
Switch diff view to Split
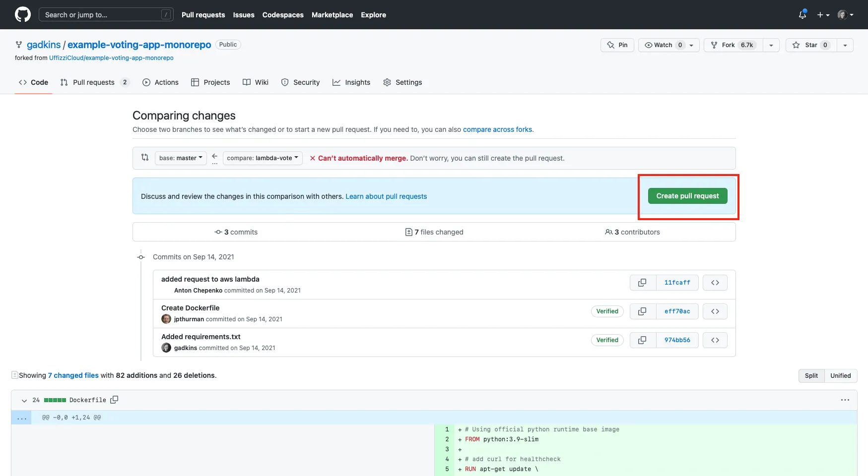(x=811, y=376)
